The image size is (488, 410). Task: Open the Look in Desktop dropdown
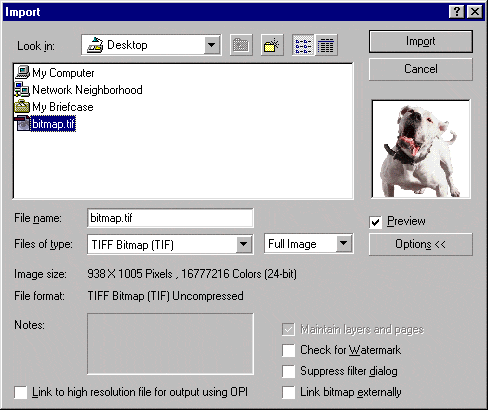coord(212,45)
